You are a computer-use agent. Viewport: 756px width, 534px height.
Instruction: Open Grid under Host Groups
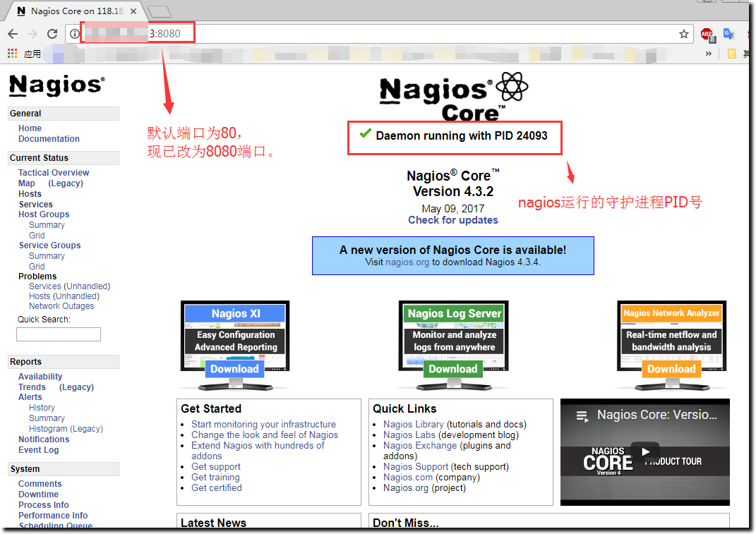pyautogui.click(x=37, y=235)
